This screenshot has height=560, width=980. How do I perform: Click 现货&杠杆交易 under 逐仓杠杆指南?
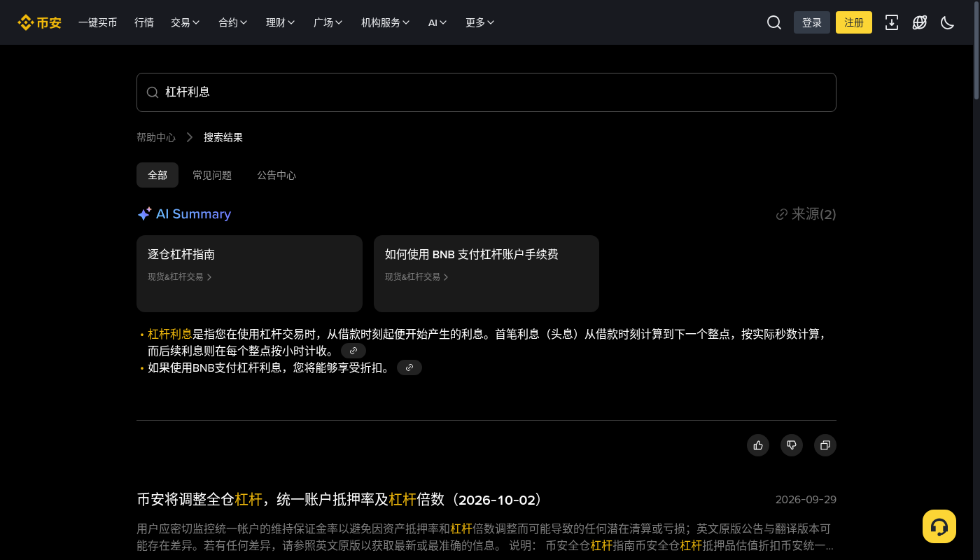coord(179,277)
